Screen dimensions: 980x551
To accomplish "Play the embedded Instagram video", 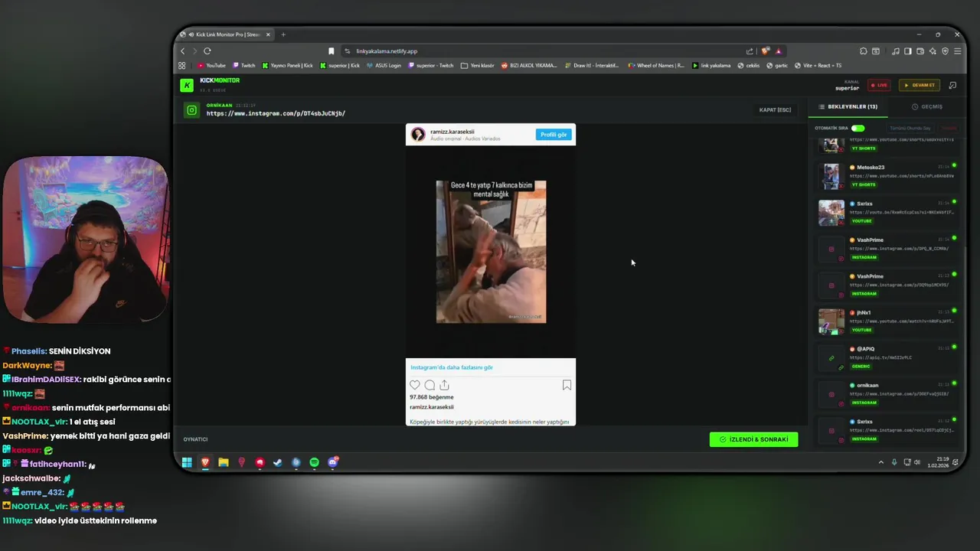I will [491, 252].
